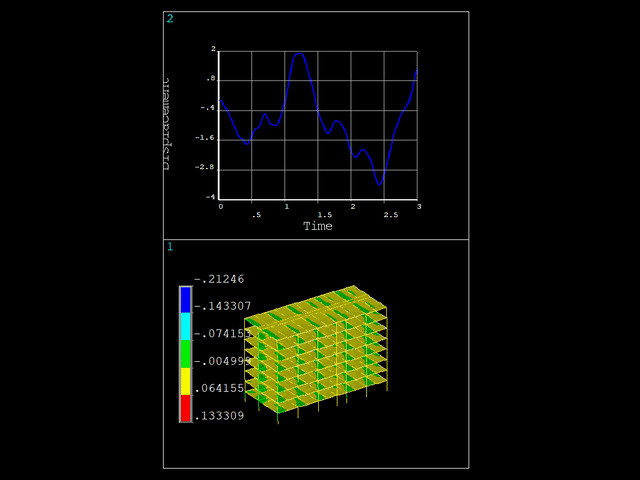Click the -1.6 displacement tick label
This screenshot has width=640, height=480.
point(207,138)
